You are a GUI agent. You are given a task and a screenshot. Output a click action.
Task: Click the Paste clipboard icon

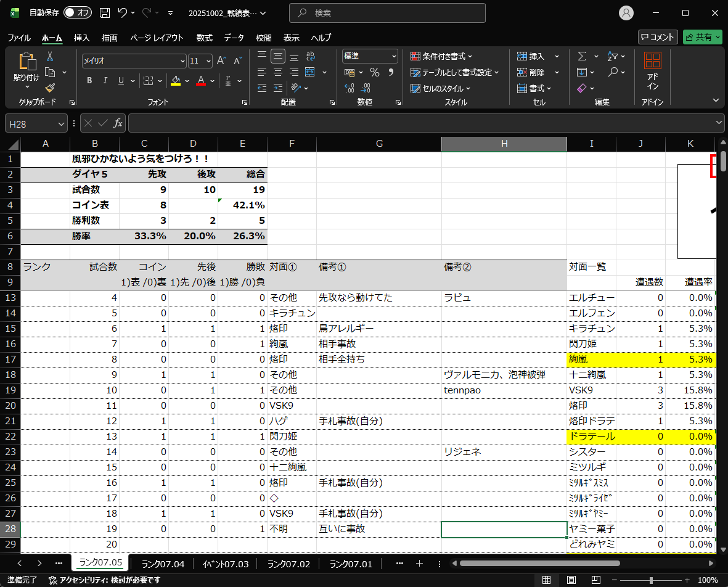tap(27, 61)
